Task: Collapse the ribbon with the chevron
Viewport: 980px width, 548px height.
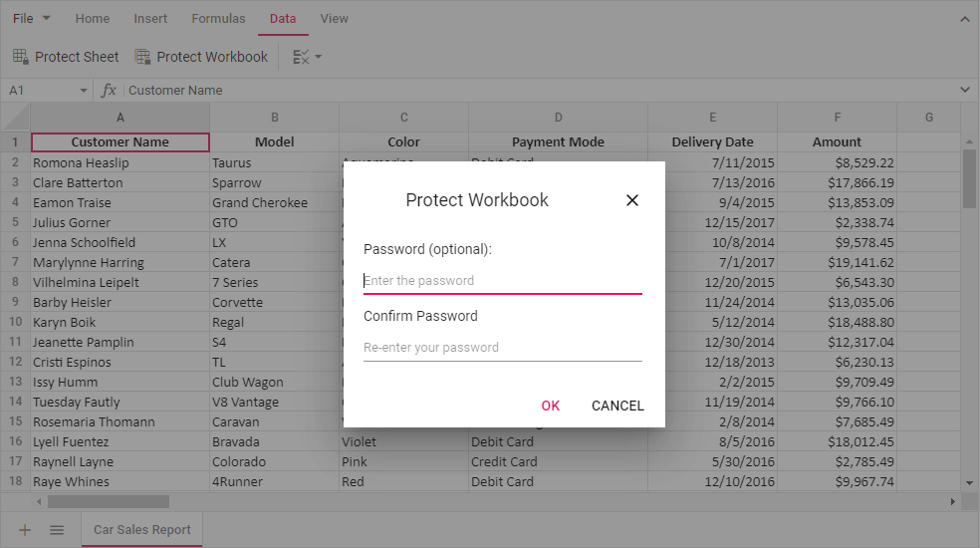Action: point(964,19)
